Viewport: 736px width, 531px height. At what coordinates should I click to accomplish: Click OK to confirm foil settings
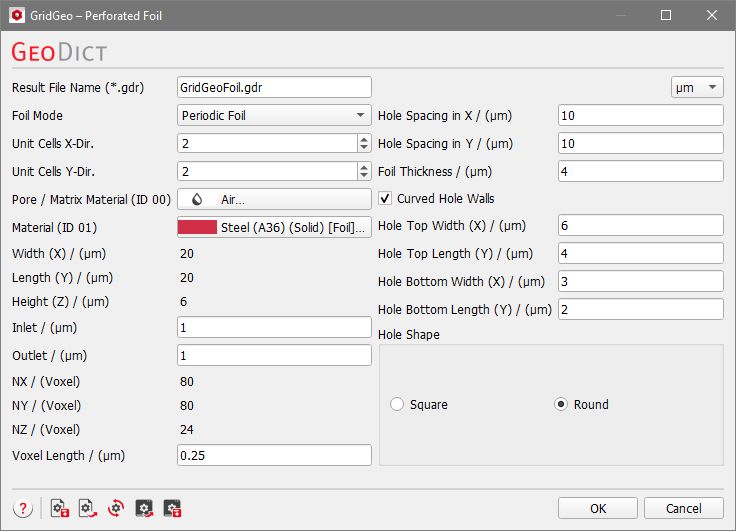[598, 508]
